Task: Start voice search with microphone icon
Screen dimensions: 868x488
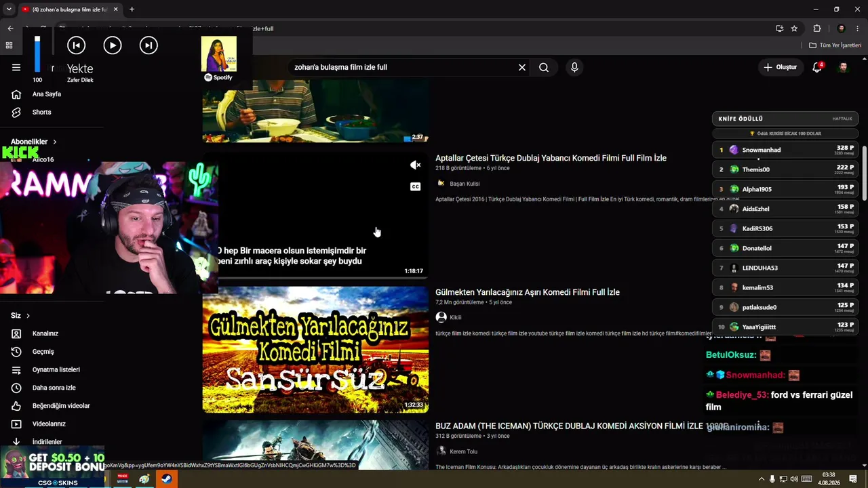Action: [x=574, y=67]
